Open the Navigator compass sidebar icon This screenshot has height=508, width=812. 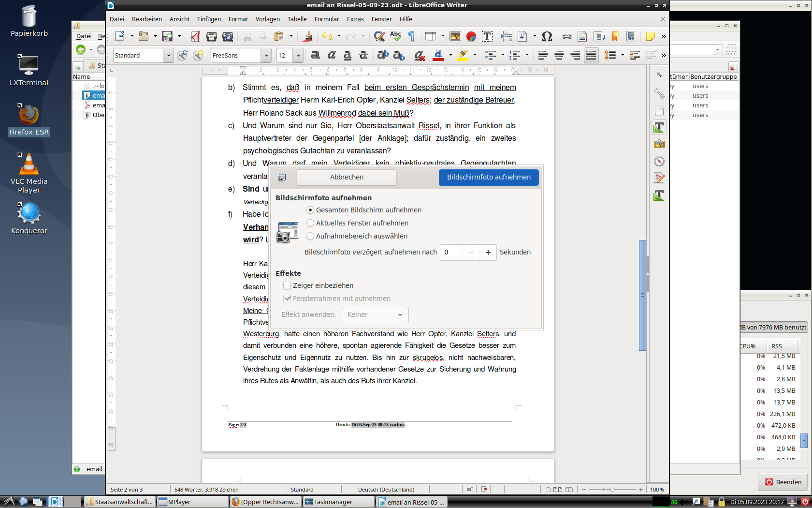coord(659,162)
